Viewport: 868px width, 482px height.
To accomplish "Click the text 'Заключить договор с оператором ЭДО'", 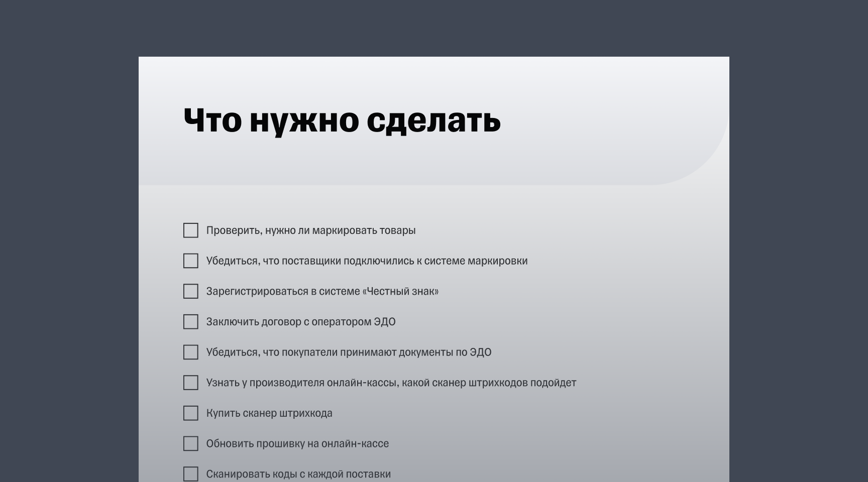I will [x=301, y=322].
